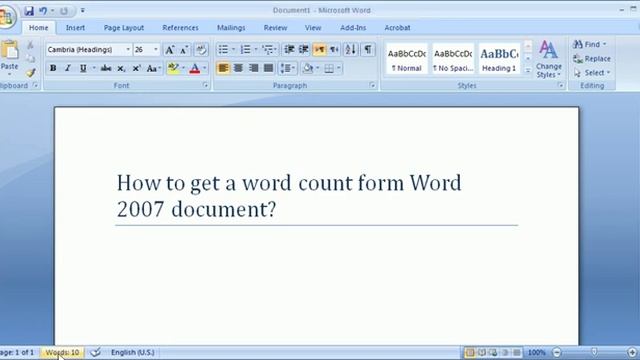Decrease paragraph indent
This screenshot has width=640, height=360.
point(289,49)
